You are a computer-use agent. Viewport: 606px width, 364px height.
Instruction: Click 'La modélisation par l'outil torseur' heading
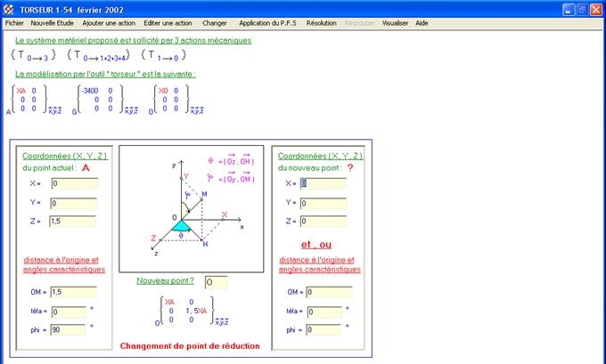coord(105,74)
